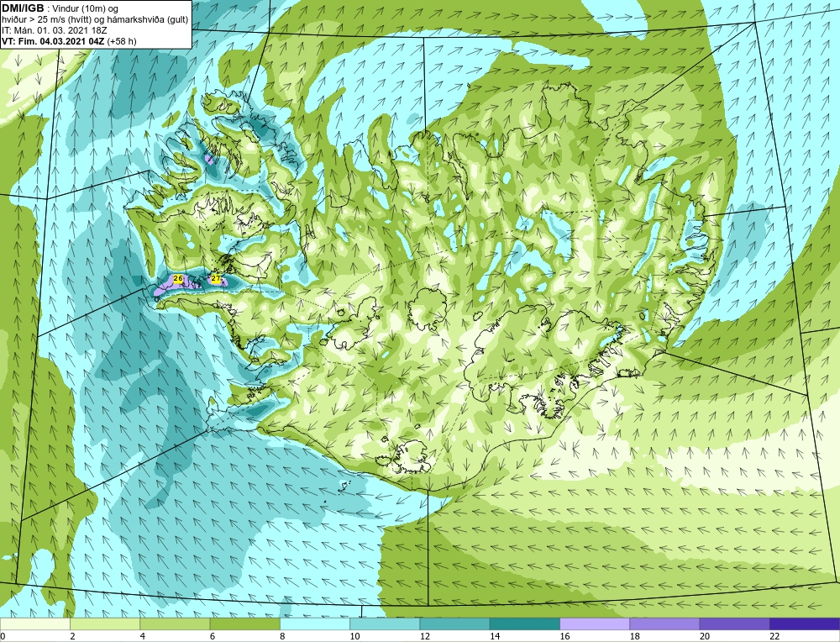
Task: Click the 12–14 m/s teal legend swatch
Action: (x=454, y=624)
